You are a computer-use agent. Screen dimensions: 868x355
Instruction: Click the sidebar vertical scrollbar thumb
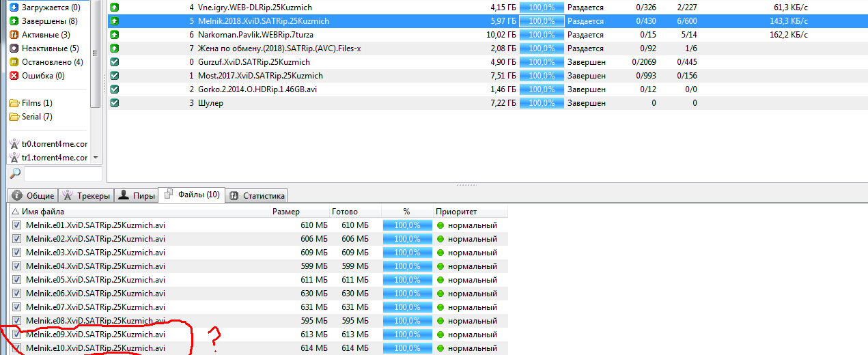click(x=96, y=54)
